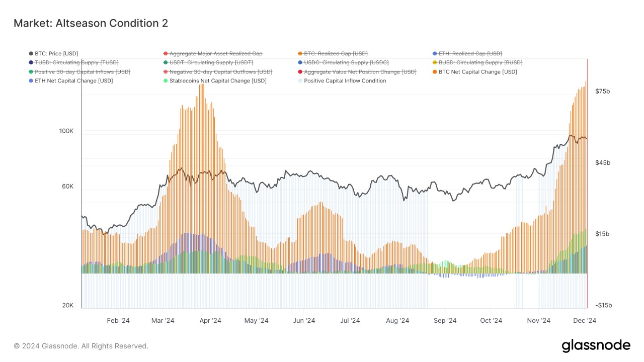Click the $45b right axis label
This screenshot has width=644, height=362.
[x=602, y=163]
